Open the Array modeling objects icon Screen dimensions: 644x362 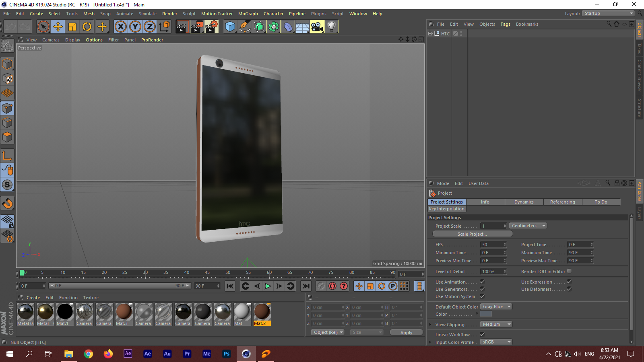point(274,27)
